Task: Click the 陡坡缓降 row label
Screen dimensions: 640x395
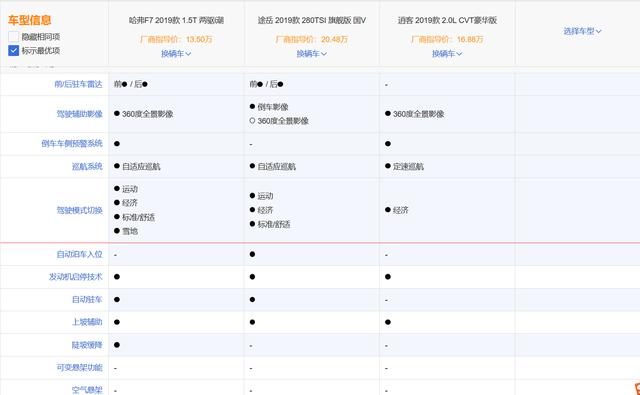Action: point(87,345)
